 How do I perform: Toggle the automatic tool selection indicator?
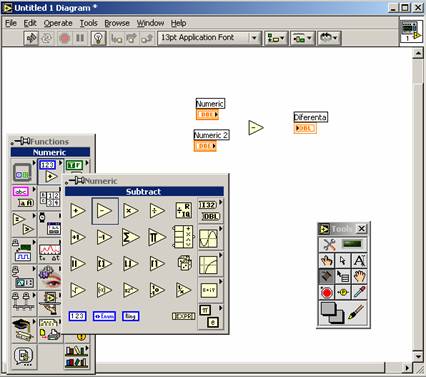pyautogui.click(x=351, y=244)
